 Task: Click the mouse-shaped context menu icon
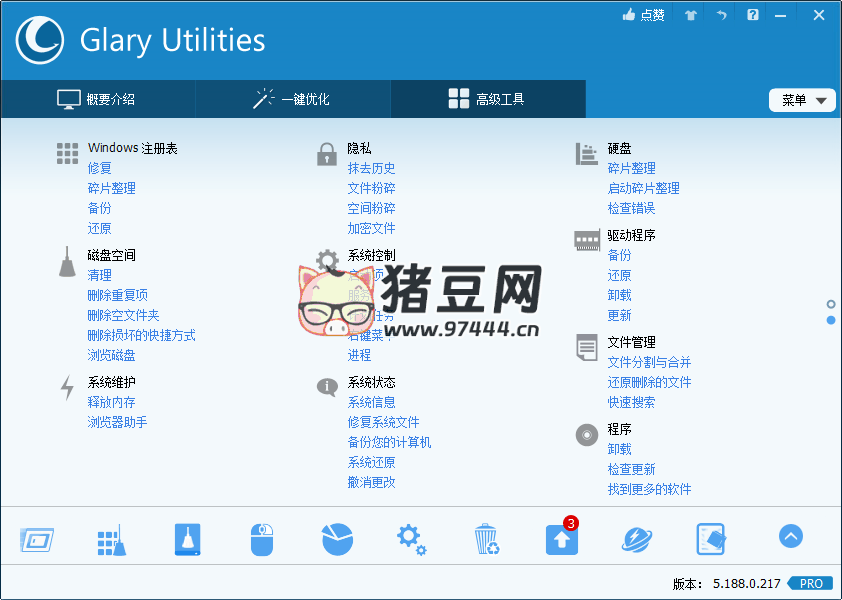(x=261, y=540)
